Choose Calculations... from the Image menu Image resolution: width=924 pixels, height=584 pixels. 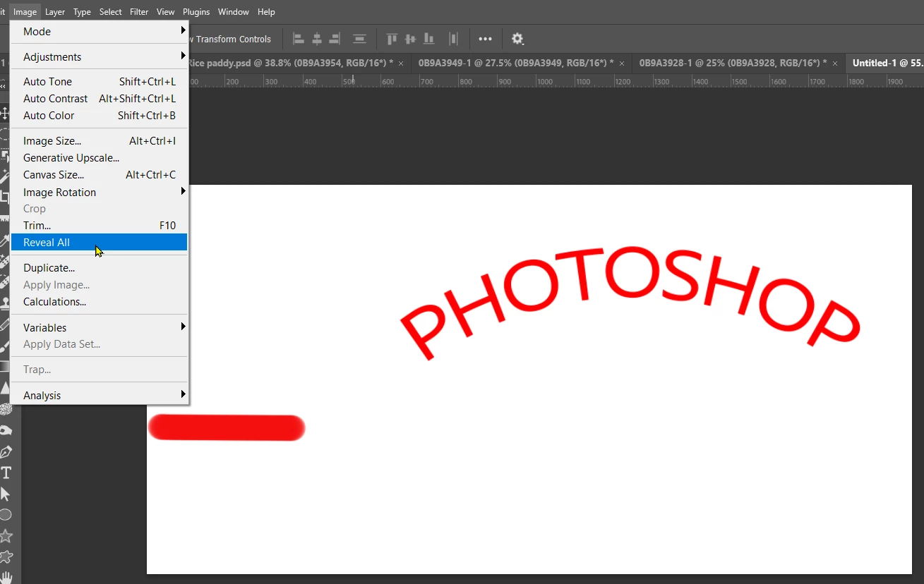[x=100, y=301]
